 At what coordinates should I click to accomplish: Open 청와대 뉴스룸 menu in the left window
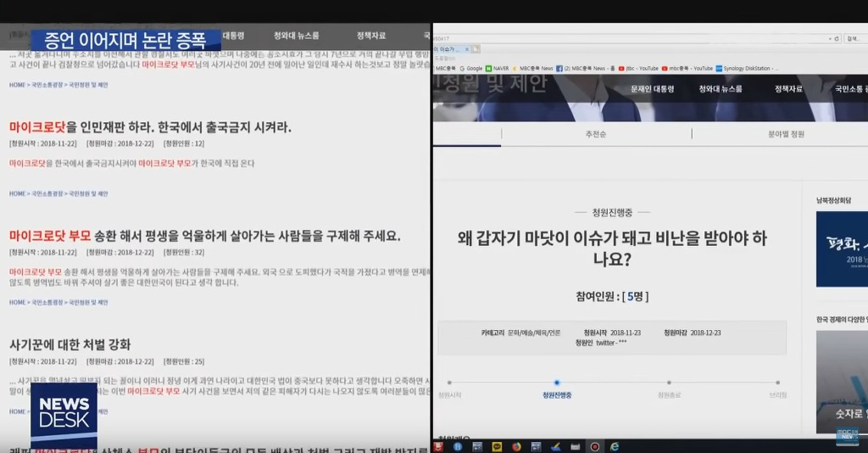point(296,36)
